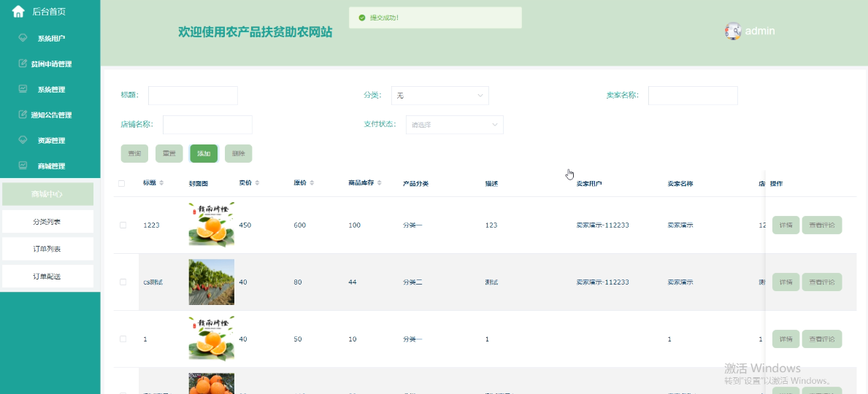Click the stock cell 100
Screen dimensions: 868x394
354,225
